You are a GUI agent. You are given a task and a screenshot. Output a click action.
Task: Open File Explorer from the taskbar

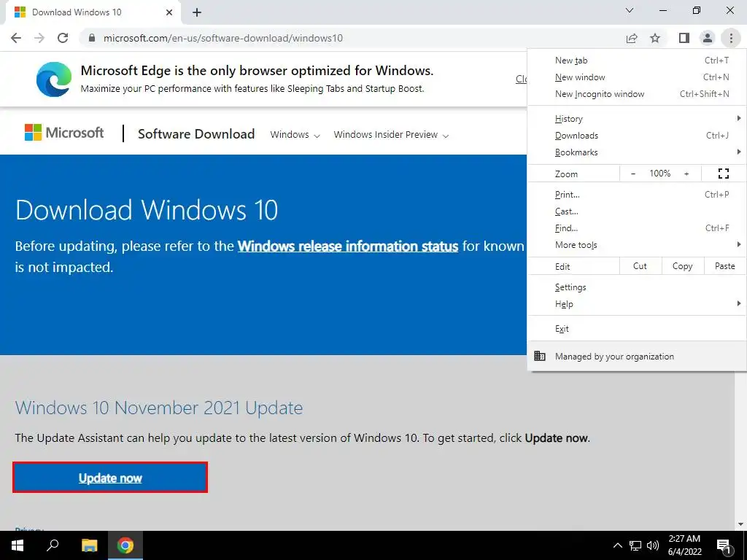pyautogui.click(x=89, y=545)
